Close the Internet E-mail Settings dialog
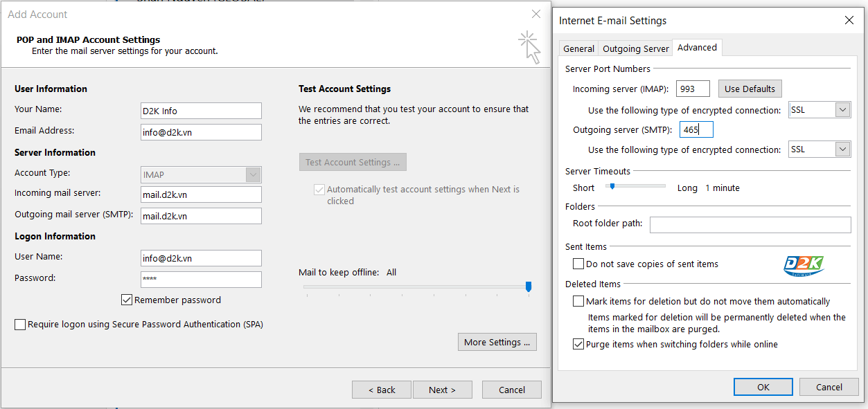This screenshot has height=409, width=868. (x=849, y=21)
